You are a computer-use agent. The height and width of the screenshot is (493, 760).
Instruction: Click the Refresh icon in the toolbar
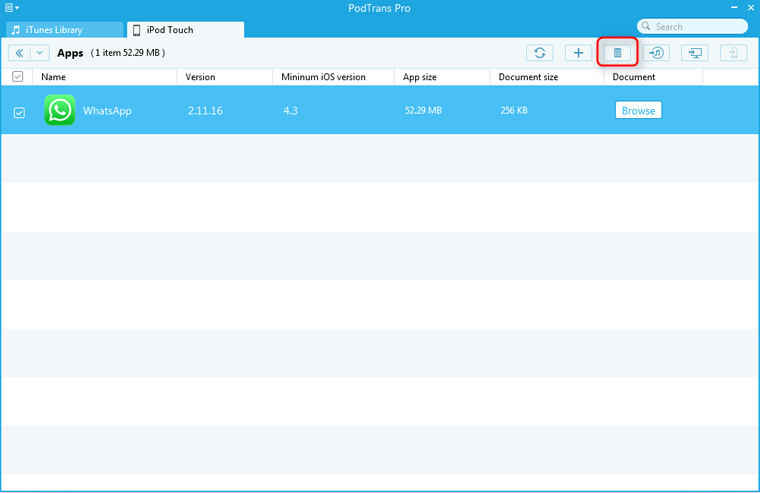pos(540,53)
